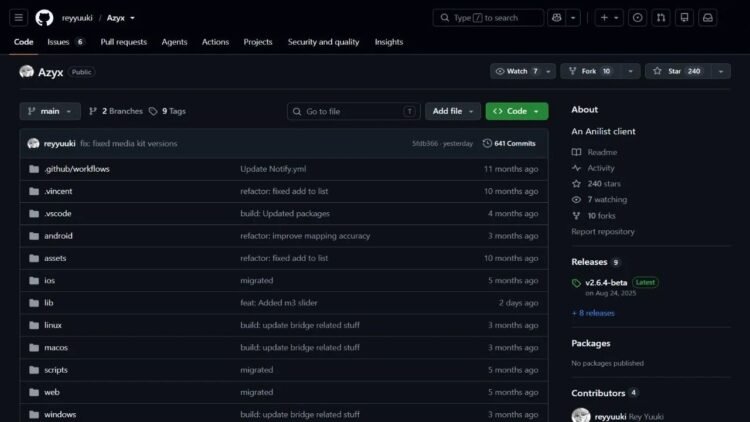This screenshot has height=422, width=750.
Task: Open the .vincent folder
Action: [x=58, y=191]
